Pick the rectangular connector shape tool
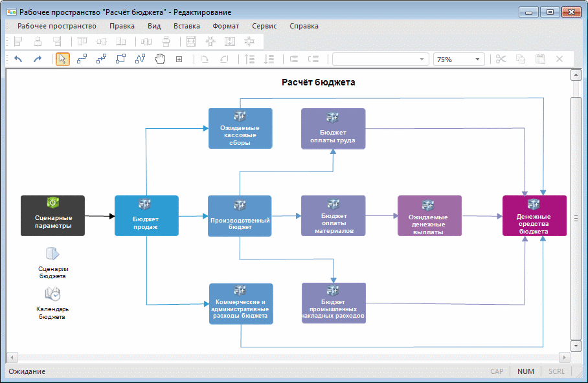This screenshot has width=588, height=383. (x=120, y=60)
